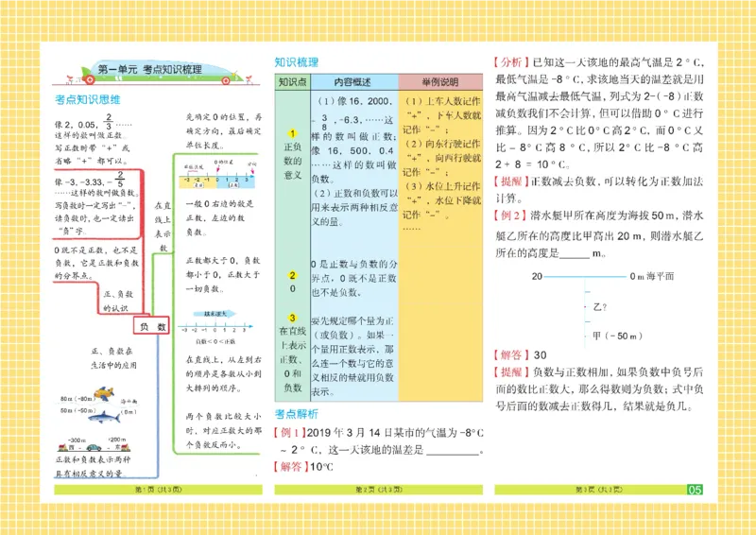Click the red label 【例2】

(510, 216)
